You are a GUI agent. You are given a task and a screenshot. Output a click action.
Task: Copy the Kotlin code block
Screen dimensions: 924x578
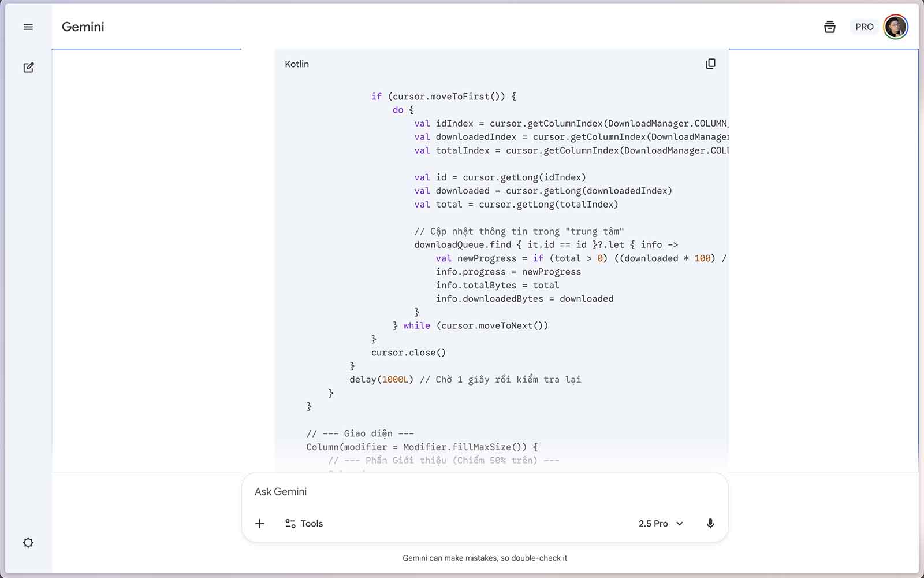710,64
